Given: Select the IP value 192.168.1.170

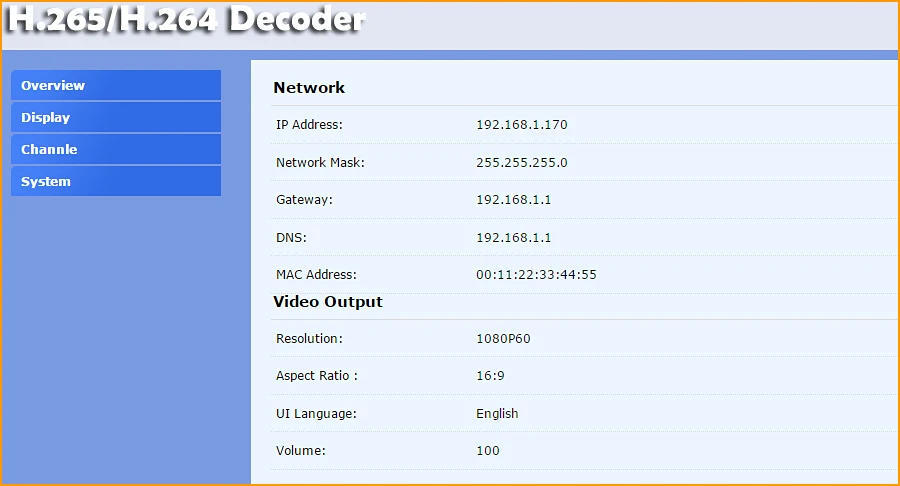Looking at the screenshot, I should 521,125.
